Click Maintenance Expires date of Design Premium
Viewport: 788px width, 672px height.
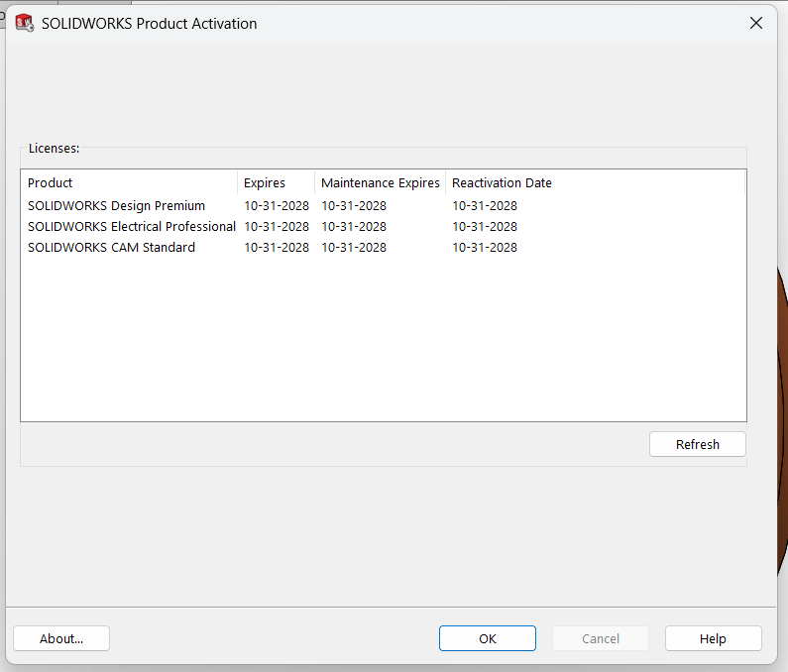pos(354,206)
